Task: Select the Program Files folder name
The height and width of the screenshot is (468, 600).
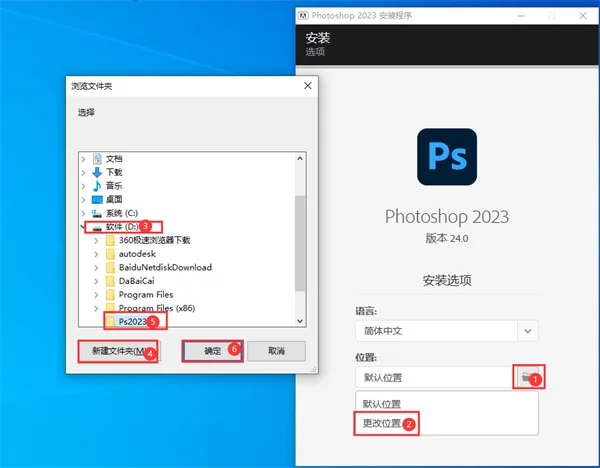Action: [x=146, y=295]
